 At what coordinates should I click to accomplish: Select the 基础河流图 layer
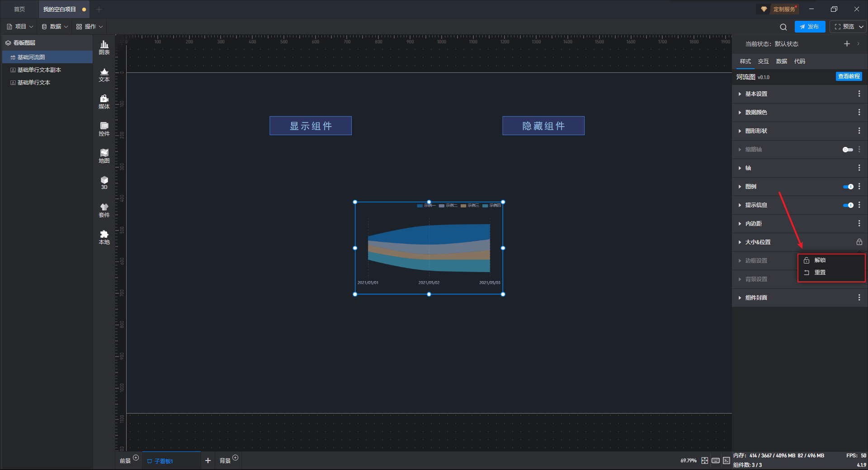[47, 57]
